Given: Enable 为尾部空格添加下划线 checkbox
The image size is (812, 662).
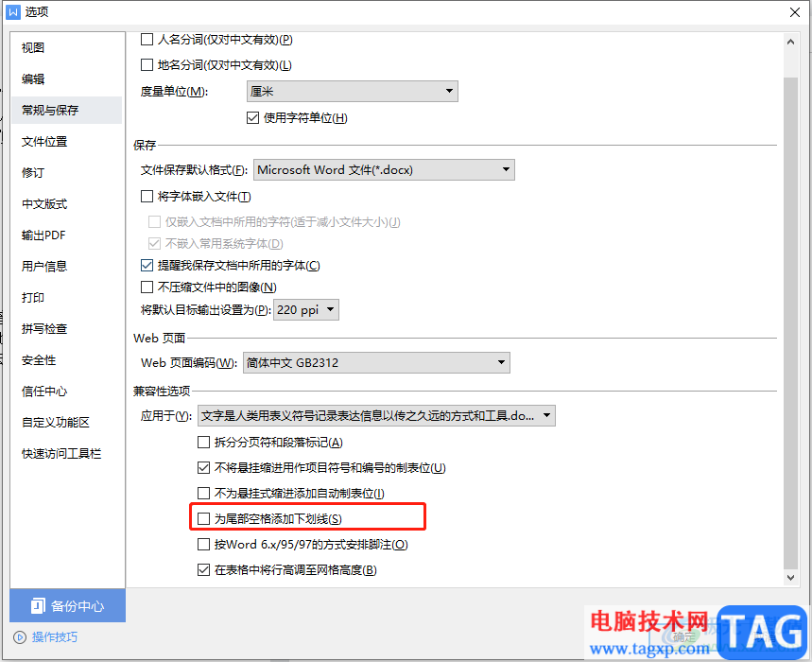Looking at the screenshot, I should click(203, 518).
